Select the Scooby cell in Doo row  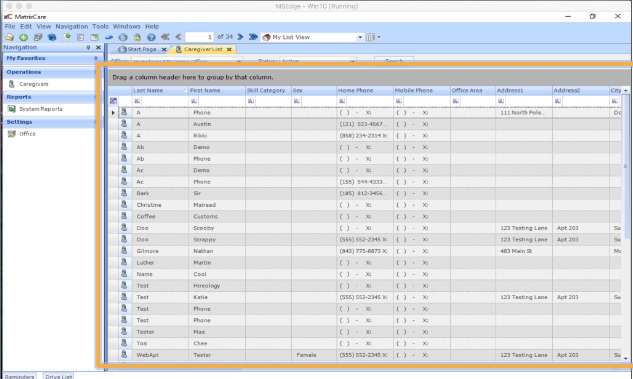point(217,228)
